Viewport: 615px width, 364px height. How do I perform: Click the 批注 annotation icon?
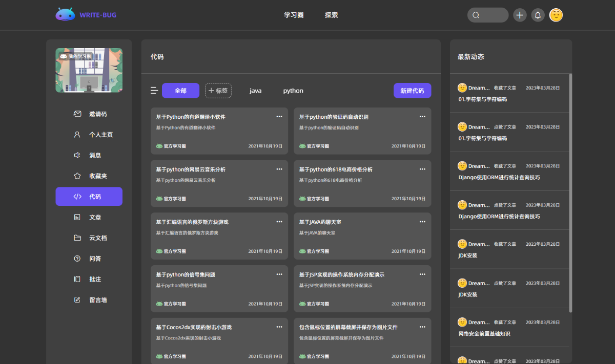(77, 279)
